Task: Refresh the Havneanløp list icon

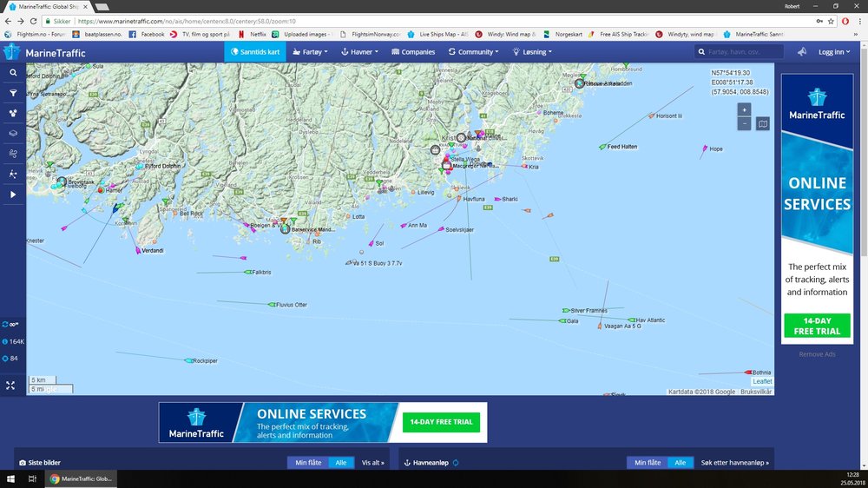Action: pos(456,463)
